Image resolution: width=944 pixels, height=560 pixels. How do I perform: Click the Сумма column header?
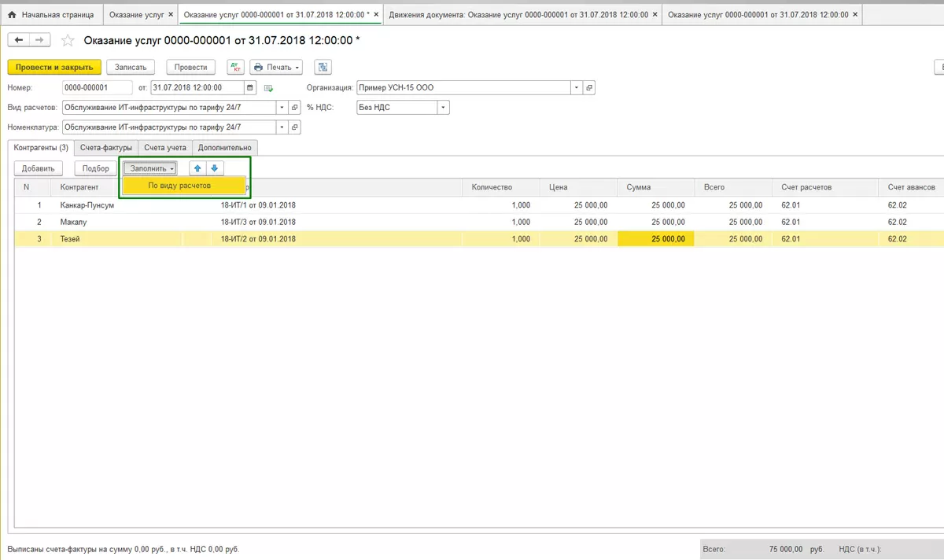(655, 187)
